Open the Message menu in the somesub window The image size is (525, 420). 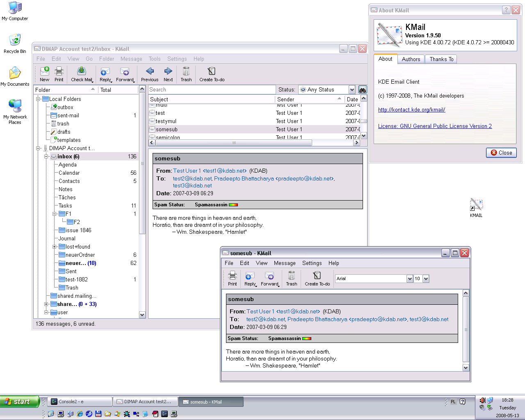click(x=285, y=263)
